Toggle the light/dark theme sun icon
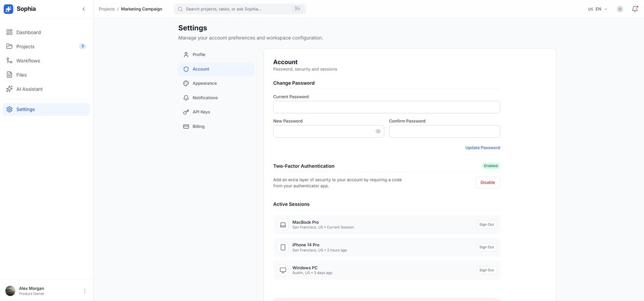Viewport: 644px width, 301px height. pos(620,9)
